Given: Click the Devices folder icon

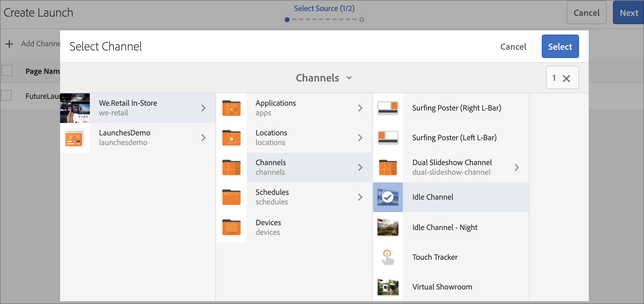Looking at the screenshot, I should pyautogui.click(x=231, y=227).
